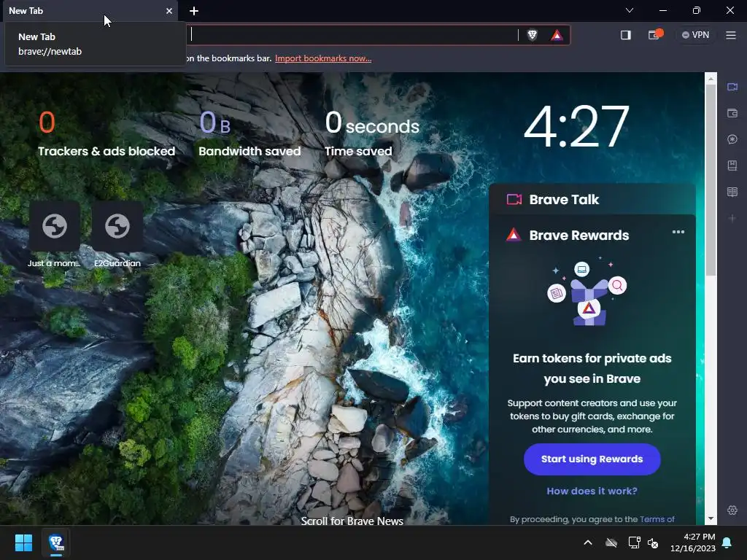Viewport: 747px width, 560px height.
Task: Click the page scrollbar up arrow
Action: pos(711,79)
